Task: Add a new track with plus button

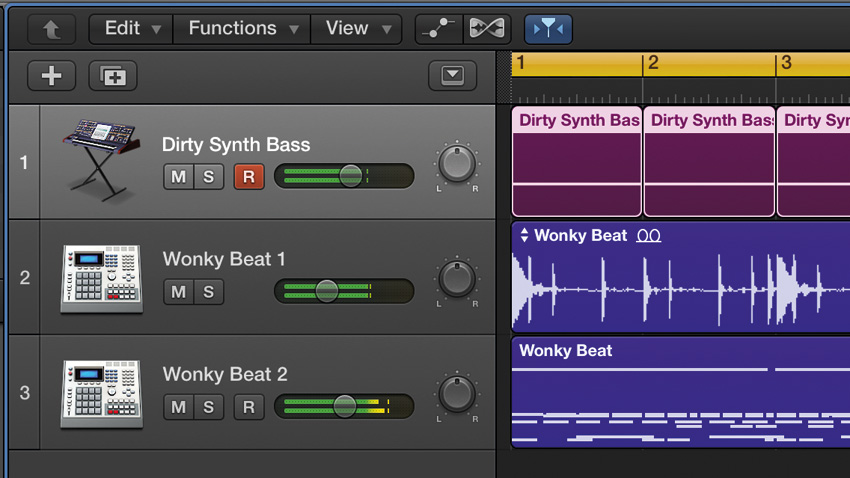Action: 51,76
